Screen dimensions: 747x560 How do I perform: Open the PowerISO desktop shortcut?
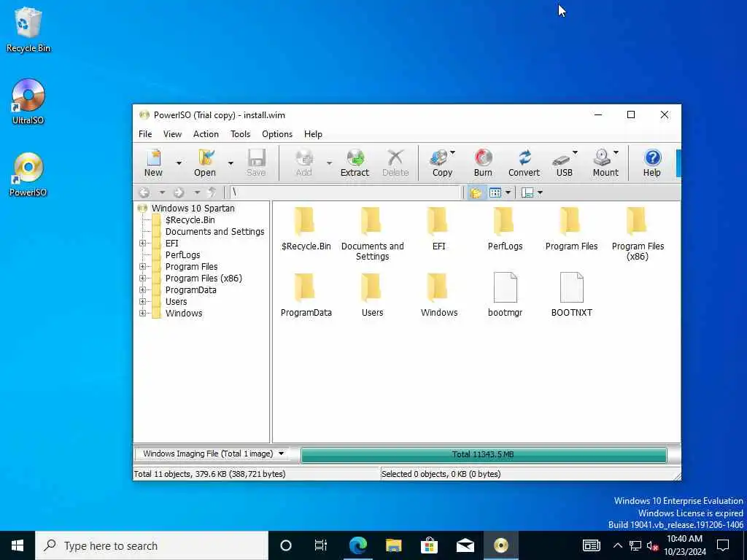[28, 174]
